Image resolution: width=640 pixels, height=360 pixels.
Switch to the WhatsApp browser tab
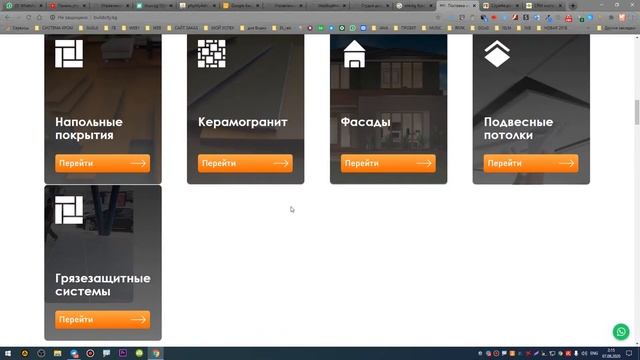24,6
